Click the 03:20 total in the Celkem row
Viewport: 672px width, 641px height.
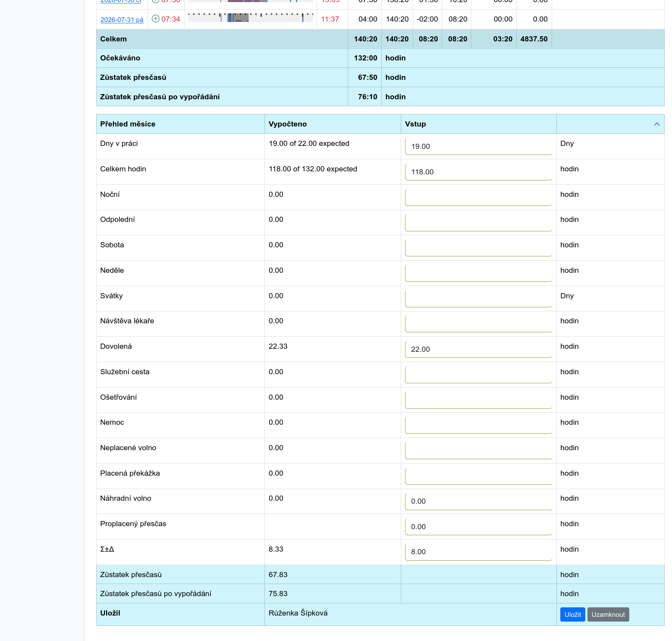pyautogui.click(x=503, y=39)
